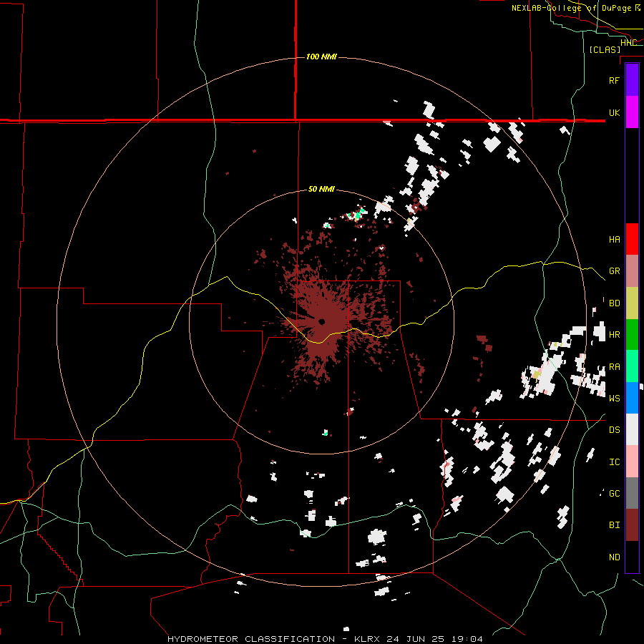
Task: Click the '[CLAS]' units label
Action: pyautogui.click(x=605, y=49)
